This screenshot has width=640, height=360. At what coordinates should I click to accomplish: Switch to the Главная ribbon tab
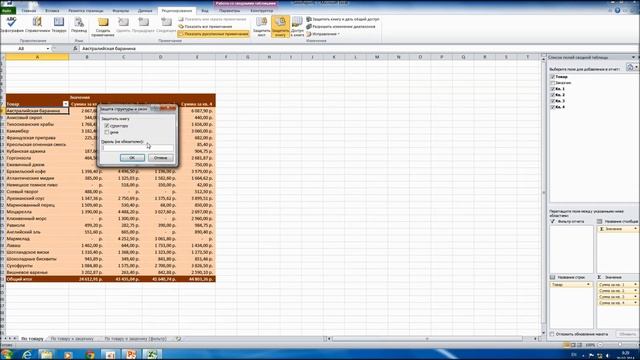29,11
